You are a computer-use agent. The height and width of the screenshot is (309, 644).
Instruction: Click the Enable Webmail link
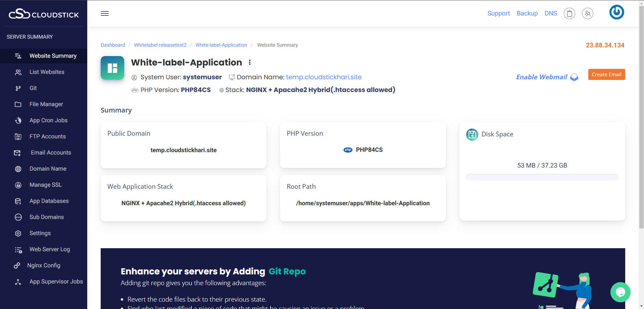click(x=541, y=77)
